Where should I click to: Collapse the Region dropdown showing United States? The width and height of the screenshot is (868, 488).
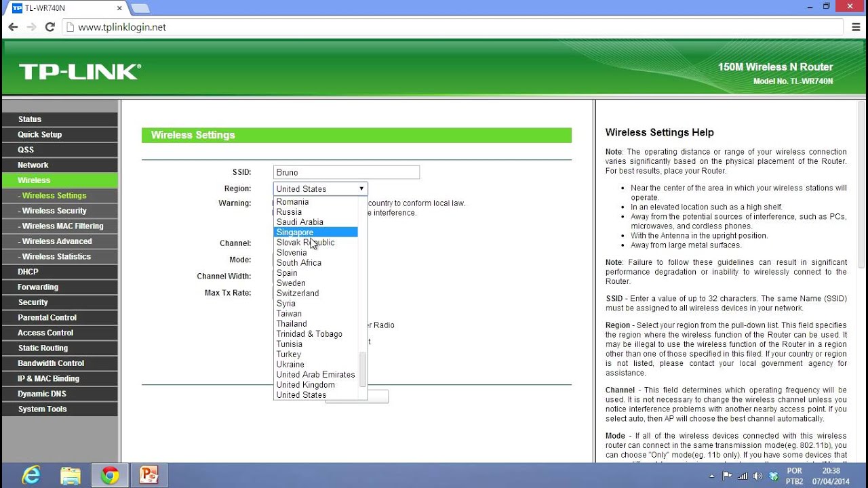pos(321,189)
